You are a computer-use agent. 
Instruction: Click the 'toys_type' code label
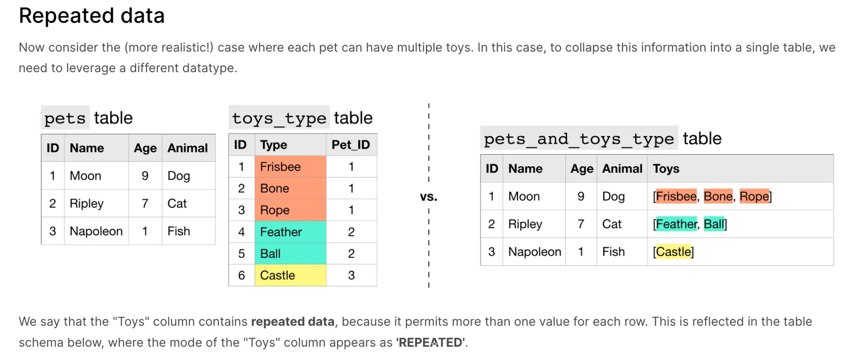click(x=279, y=118)
